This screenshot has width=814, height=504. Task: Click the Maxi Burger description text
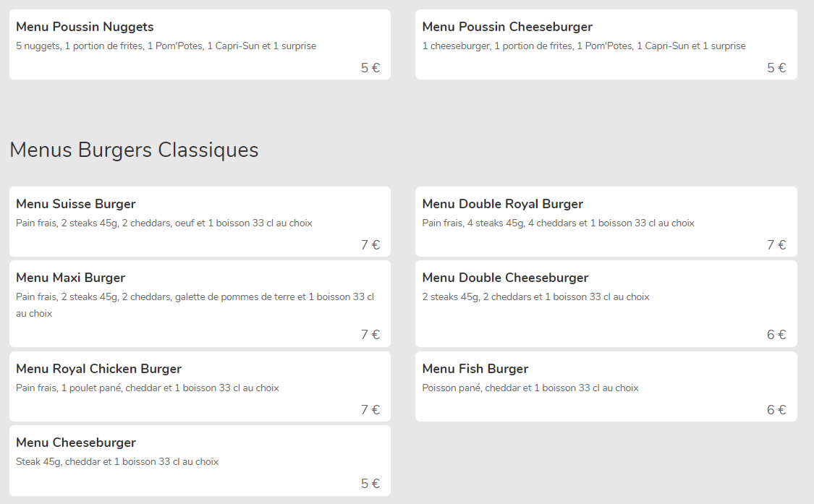(x=195, y=305)
